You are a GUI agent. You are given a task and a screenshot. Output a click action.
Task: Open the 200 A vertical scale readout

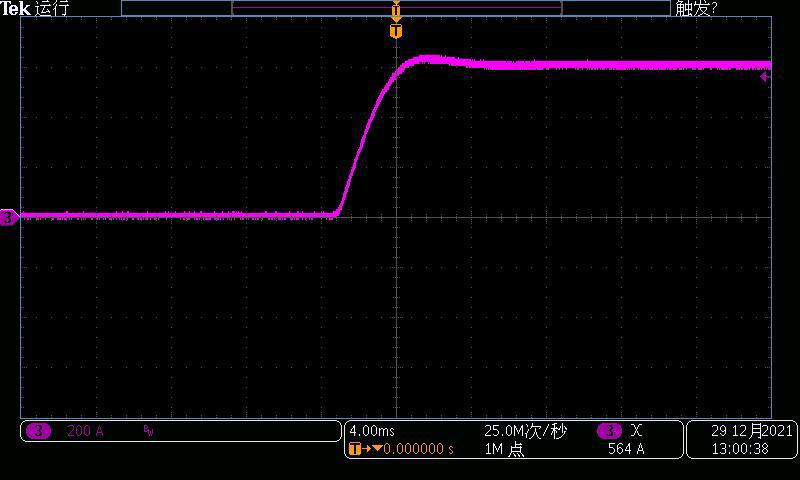click(x=85, y=431)
